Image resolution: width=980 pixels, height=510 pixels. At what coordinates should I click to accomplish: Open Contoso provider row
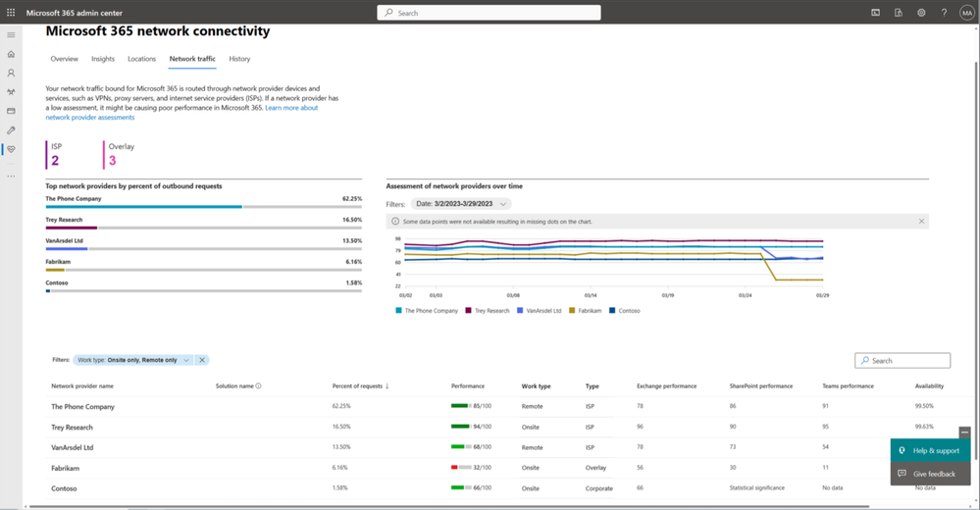point(64,488)
